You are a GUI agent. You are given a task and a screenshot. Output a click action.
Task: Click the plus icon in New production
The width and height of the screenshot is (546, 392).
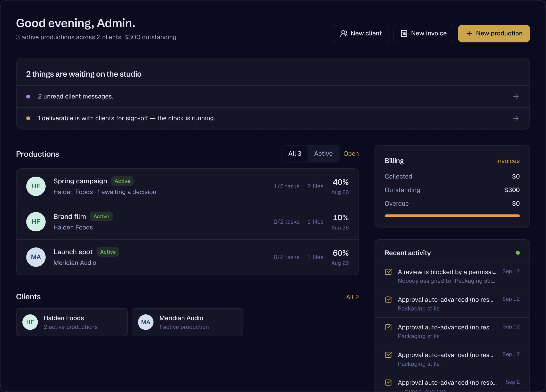tap(469, 33)
